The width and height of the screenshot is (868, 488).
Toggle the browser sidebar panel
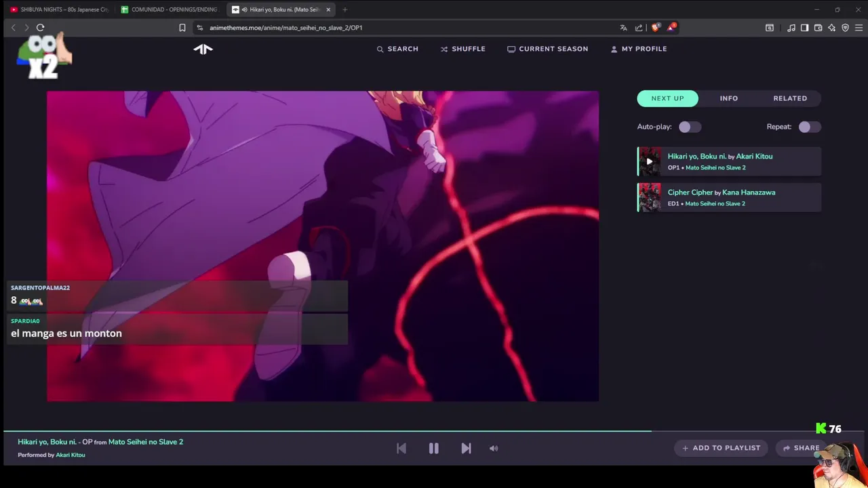click(804, 28)
